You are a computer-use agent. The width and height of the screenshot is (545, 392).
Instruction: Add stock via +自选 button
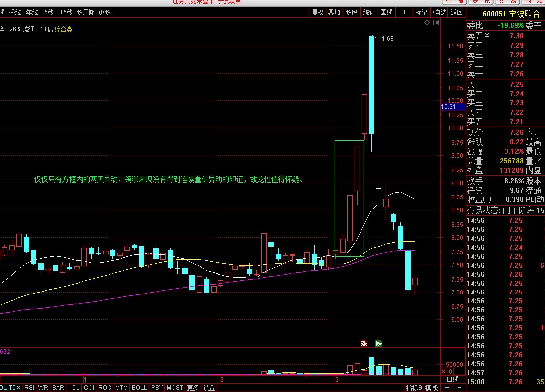[439, 12]
